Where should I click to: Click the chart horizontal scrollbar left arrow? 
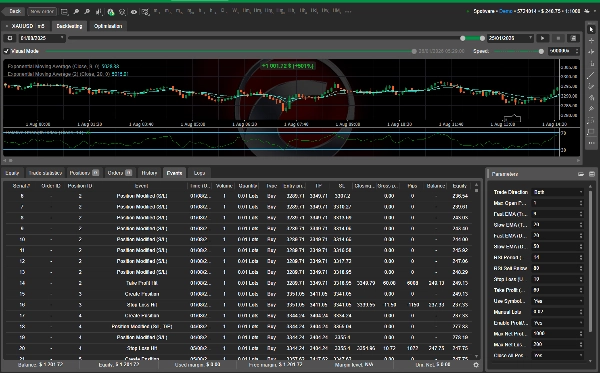(5, 161)
